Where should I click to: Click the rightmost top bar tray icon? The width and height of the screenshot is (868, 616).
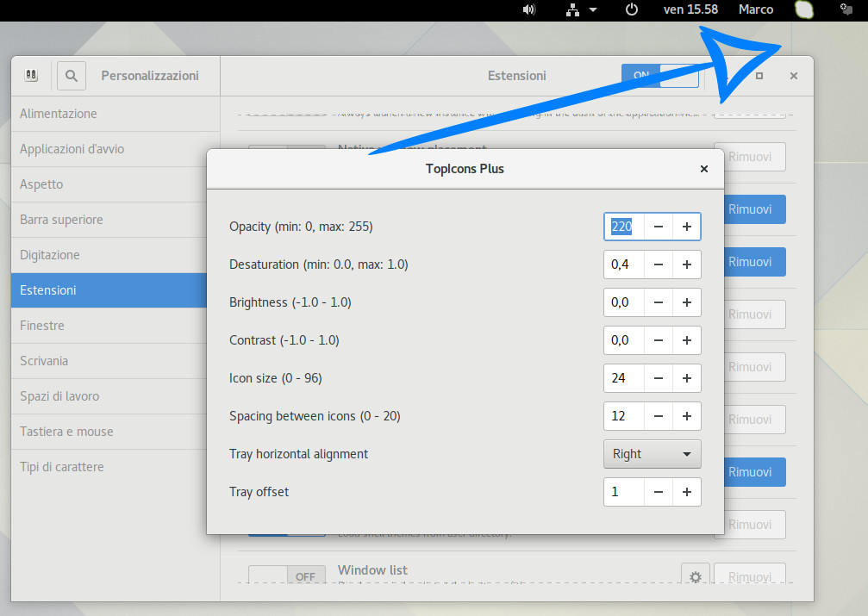click(x=846, y=9)
